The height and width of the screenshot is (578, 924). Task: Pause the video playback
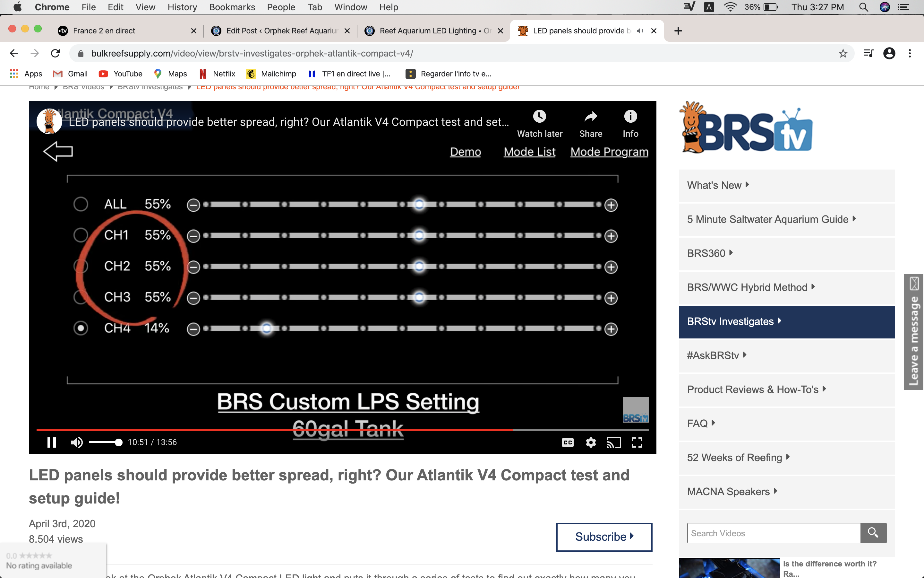click(x=52, y=442)
